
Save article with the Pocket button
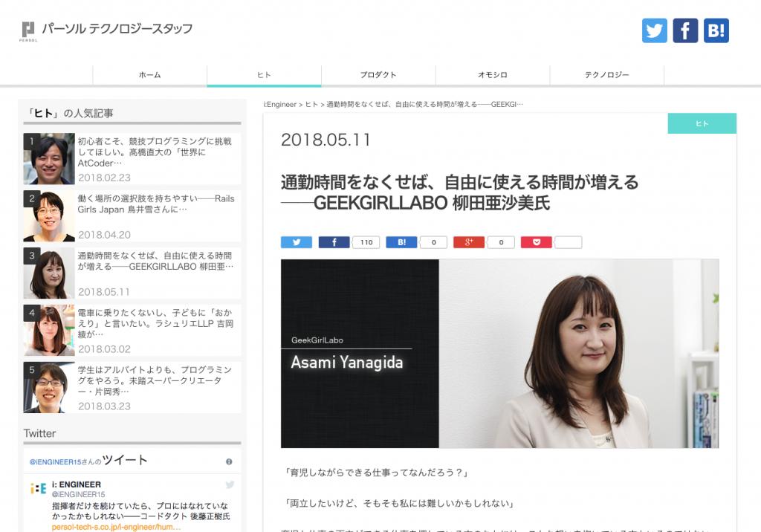(536, 242)
